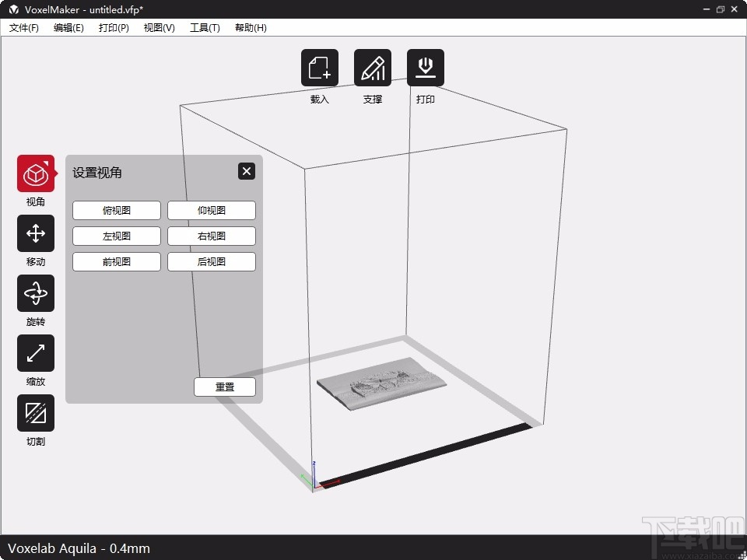Open the 视图 menu
The height and width of the screenshot is (560, 747).
tap(158, 27)
